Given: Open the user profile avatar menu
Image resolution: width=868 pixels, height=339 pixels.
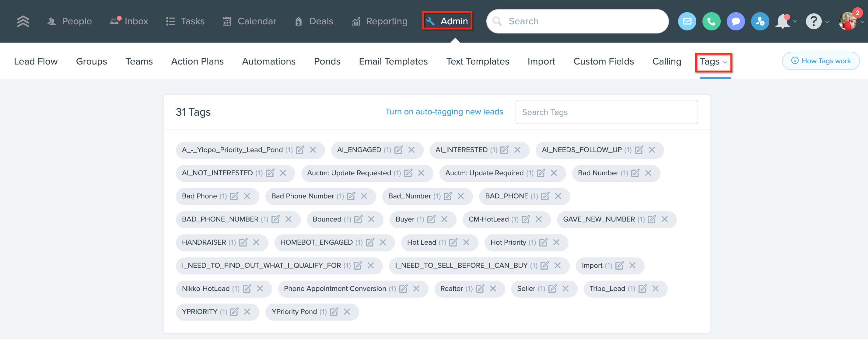Looking at the screenshot, I should [x=847, y=21].
